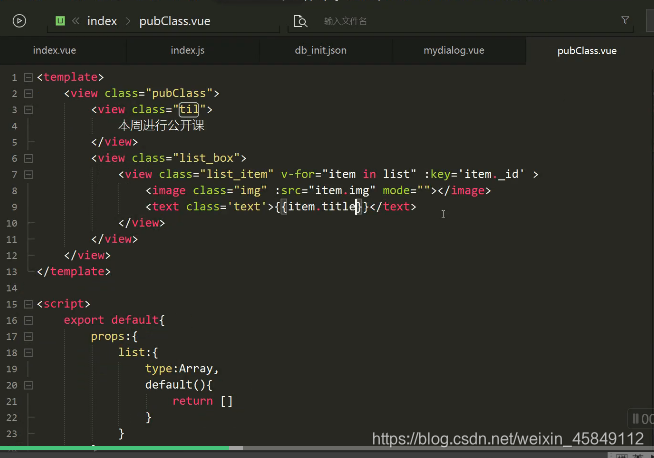
Task: Click the text '本周进行公开课'
Action: click(x=161, y=126)
